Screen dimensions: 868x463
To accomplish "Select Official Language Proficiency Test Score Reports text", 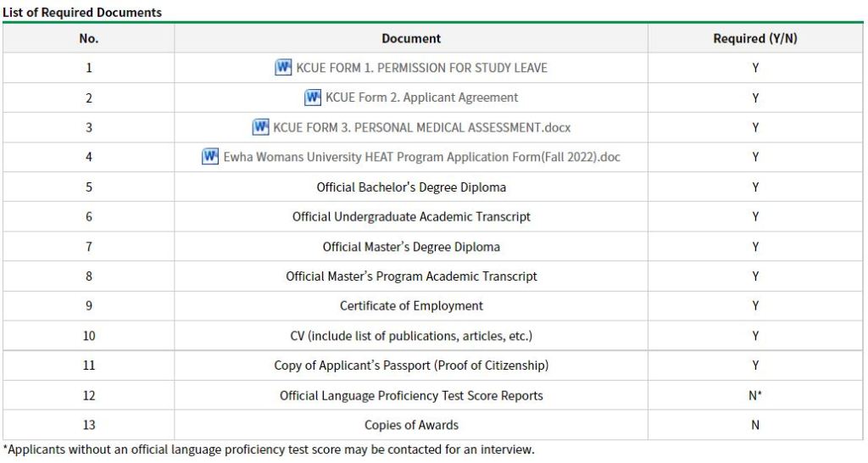I will pos(411,395).
